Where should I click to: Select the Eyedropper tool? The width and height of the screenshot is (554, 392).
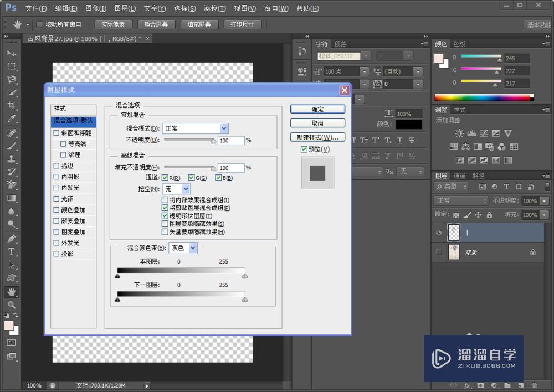pyautogui.click(x=12, y=119)
